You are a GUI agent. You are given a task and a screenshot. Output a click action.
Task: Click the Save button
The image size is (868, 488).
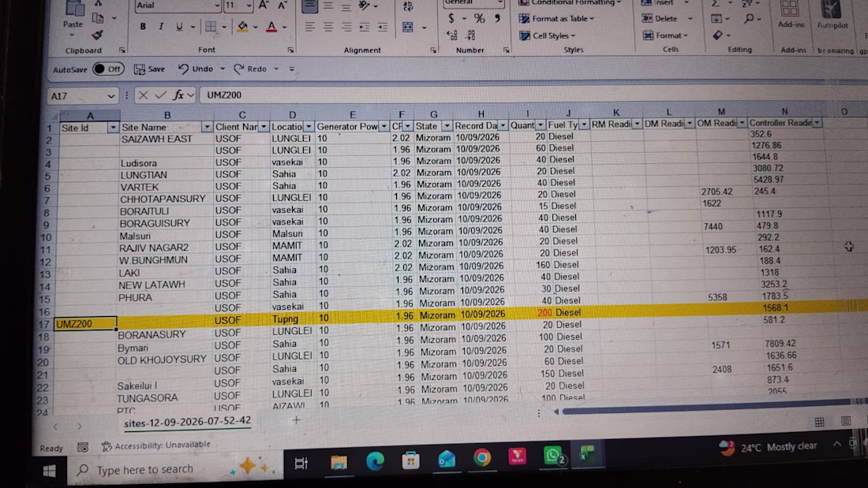(149, 69)
